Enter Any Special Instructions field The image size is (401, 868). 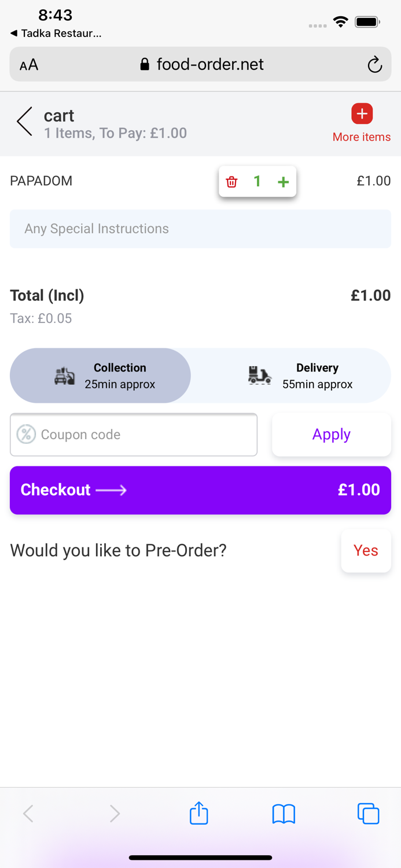[x=200, y=229]
